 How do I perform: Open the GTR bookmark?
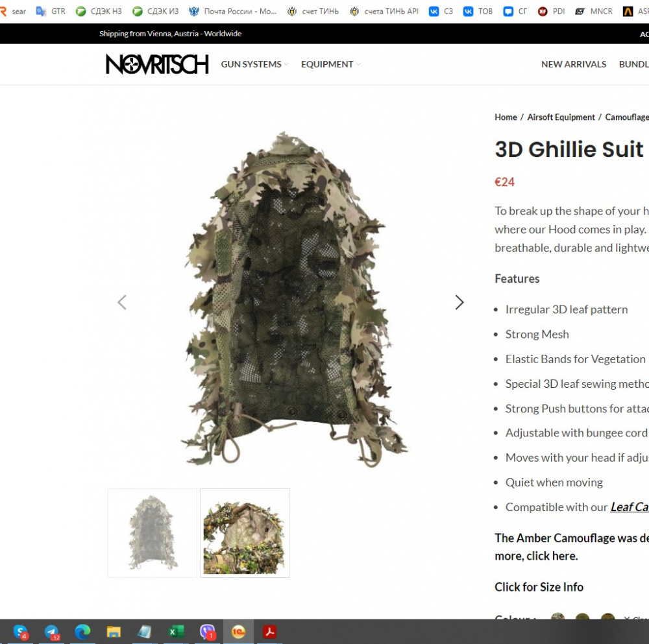[51, 11]
